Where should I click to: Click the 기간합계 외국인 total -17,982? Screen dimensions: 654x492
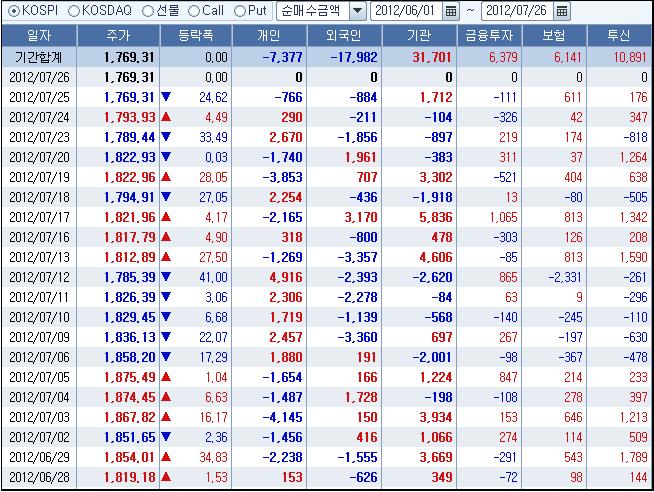[354, 57]
